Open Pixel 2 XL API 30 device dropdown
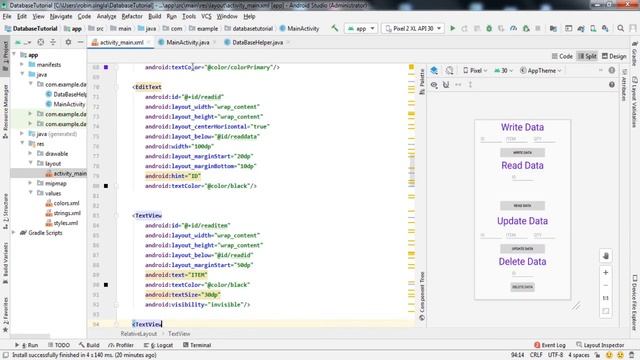Image resolution: width=640 pixels, height=360 pixels. tap(413, 29)
